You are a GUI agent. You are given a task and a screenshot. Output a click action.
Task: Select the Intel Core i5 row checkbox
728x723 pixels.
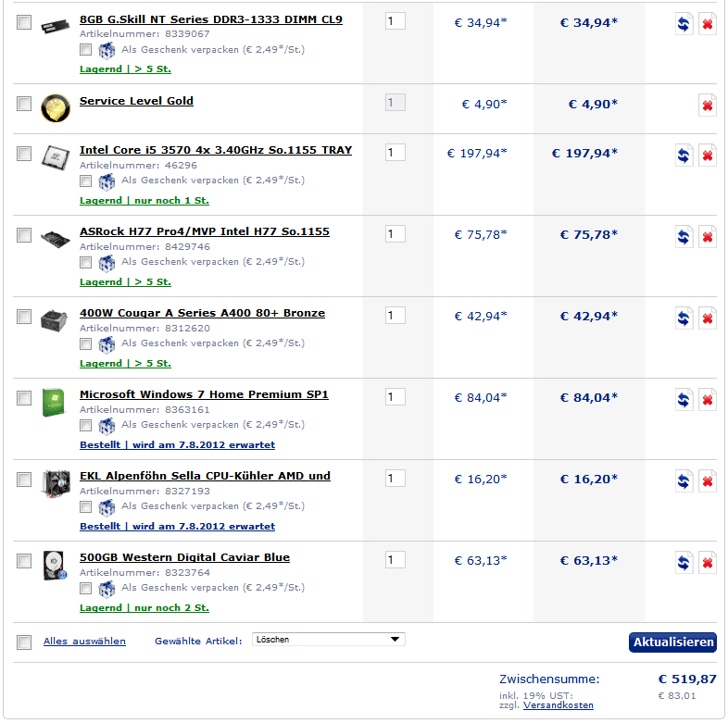pos(24,154)
